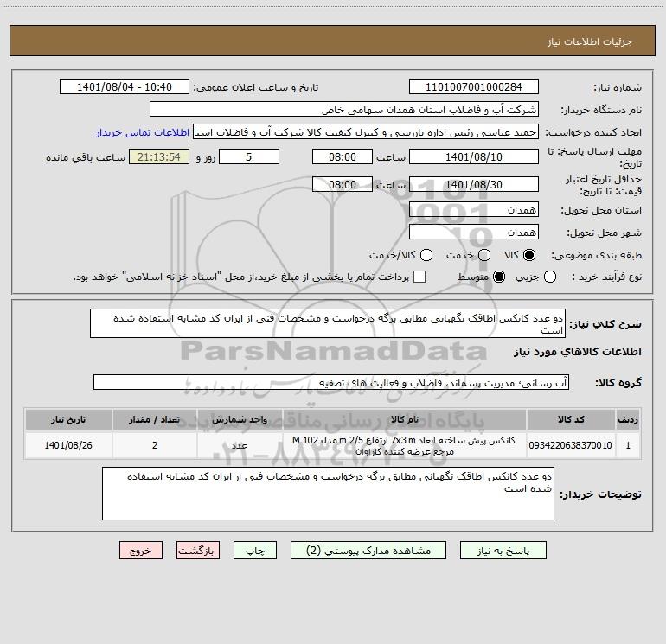Click the countdown timer 21:13:54
The height and width of the screenshot is (644, 666).
159,157
